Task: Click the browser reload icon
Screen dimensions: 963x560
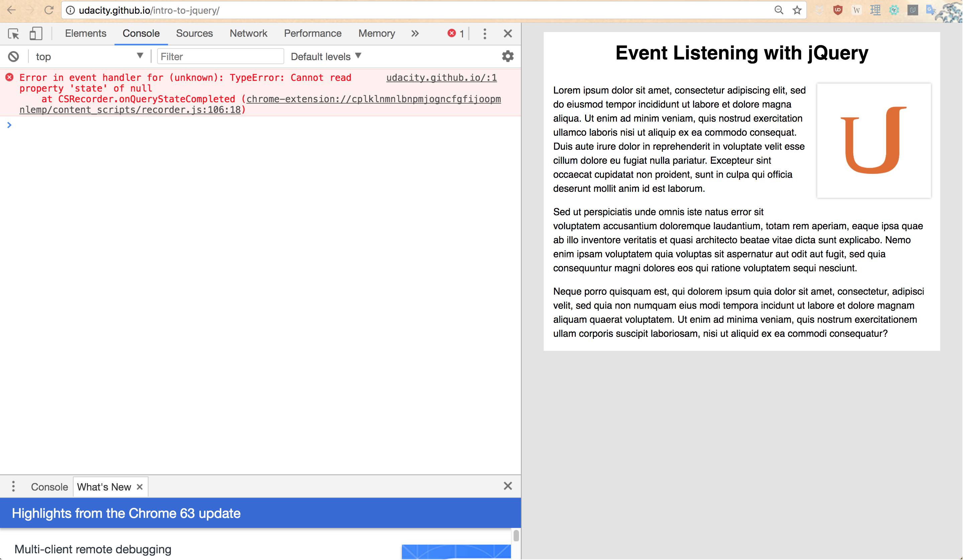Action: 48,10
